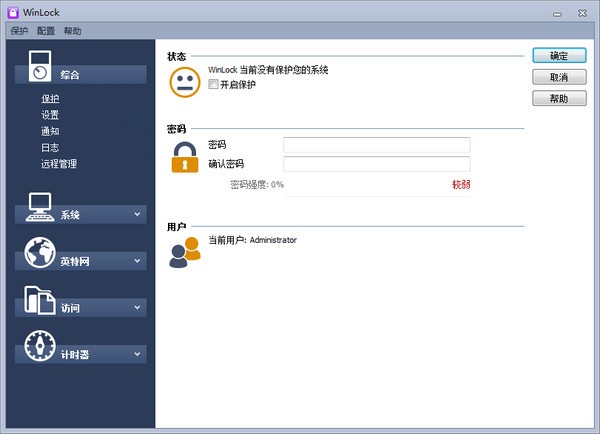Screen dimensions: 600x434
Task: Click the 确认密码 input field
Action: tap(376, 164)
